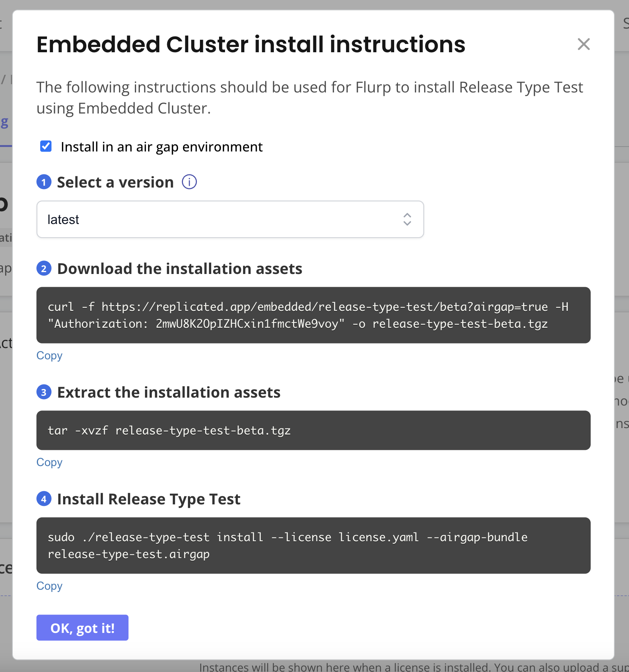
Task: Select the Select a version heading
Action: [x=115, y=182]
